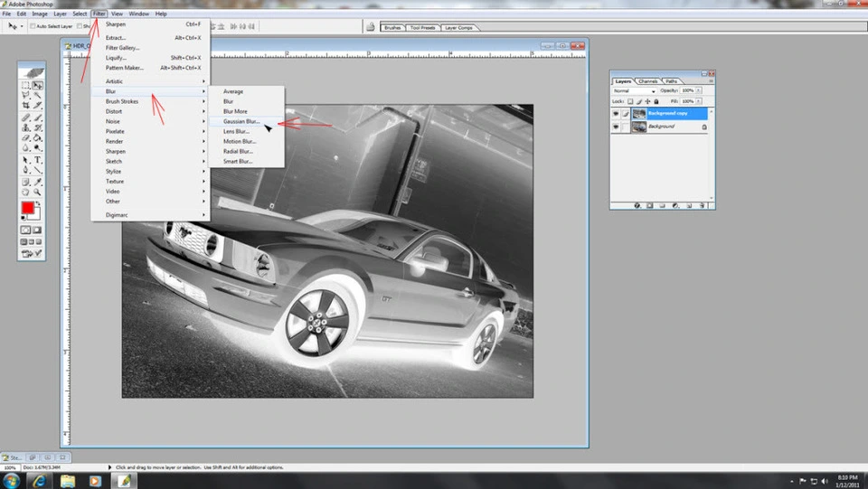Select the Line shape tool
Viewport: 868px width, 489px height.
pos(37,169)
